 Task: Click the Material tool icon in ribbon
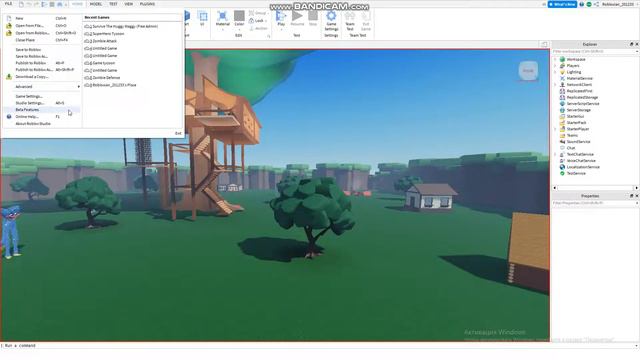point(222,16)
